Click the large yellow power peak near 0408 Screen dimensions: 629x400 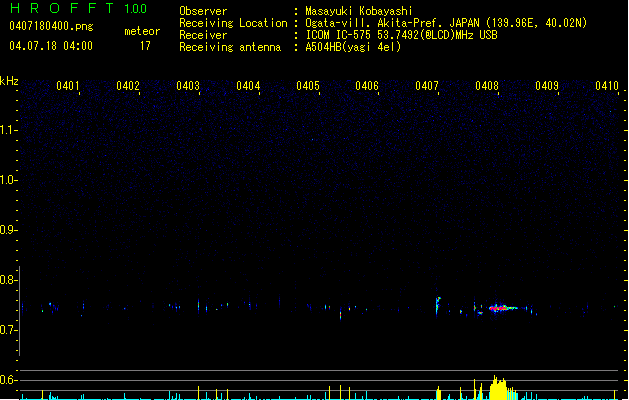click(498, 388)
